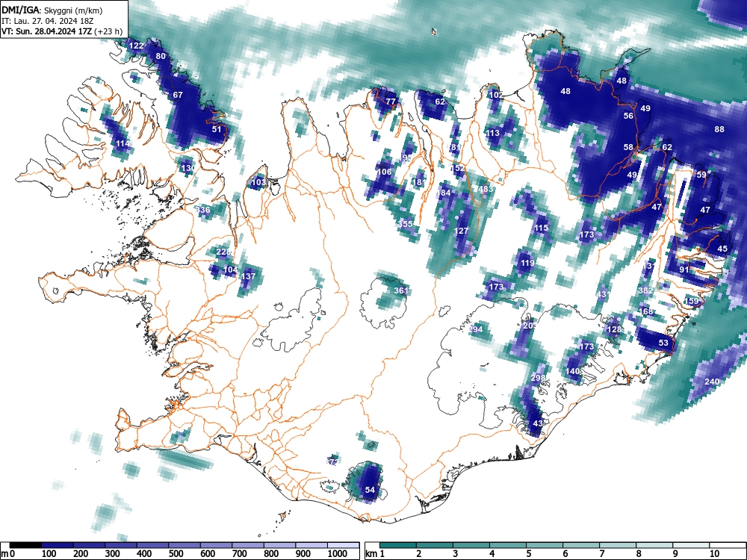Click the map value 382
The width and height of the screenshot is (747, 560).
pyautogui.click(x=646, y=290)
